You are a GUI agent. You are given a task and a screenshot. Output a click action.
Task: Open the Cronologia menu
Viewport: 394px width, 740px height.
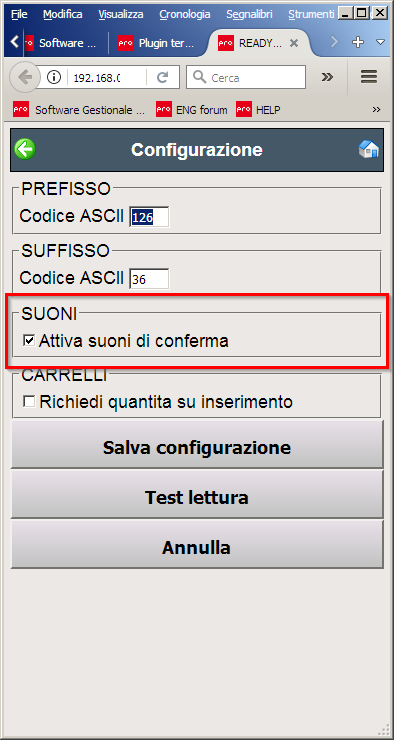[185, 14]
